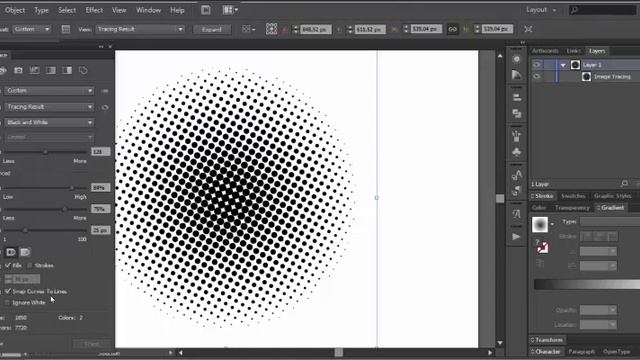Select the Image Tracing layer thumbnail

pos(586,76)
